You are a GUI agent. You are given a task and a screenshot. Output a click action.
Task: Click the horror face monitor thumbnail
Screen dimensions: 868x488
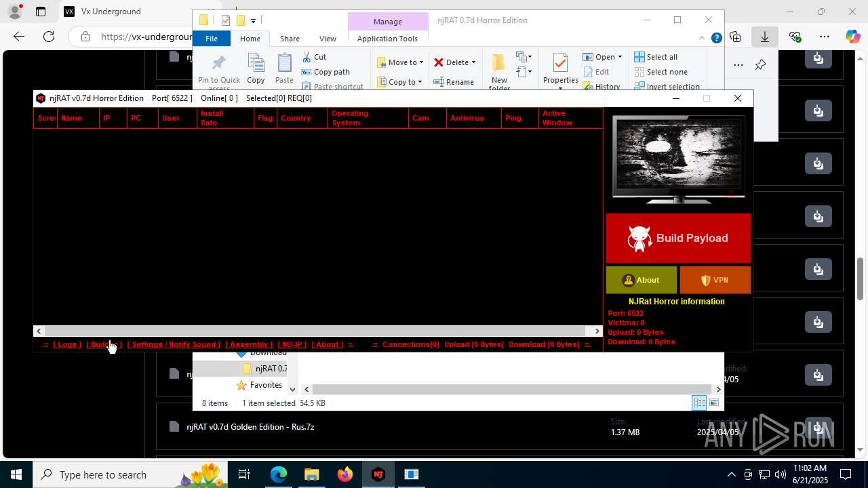pyautogui.click(x=678, y=159)
